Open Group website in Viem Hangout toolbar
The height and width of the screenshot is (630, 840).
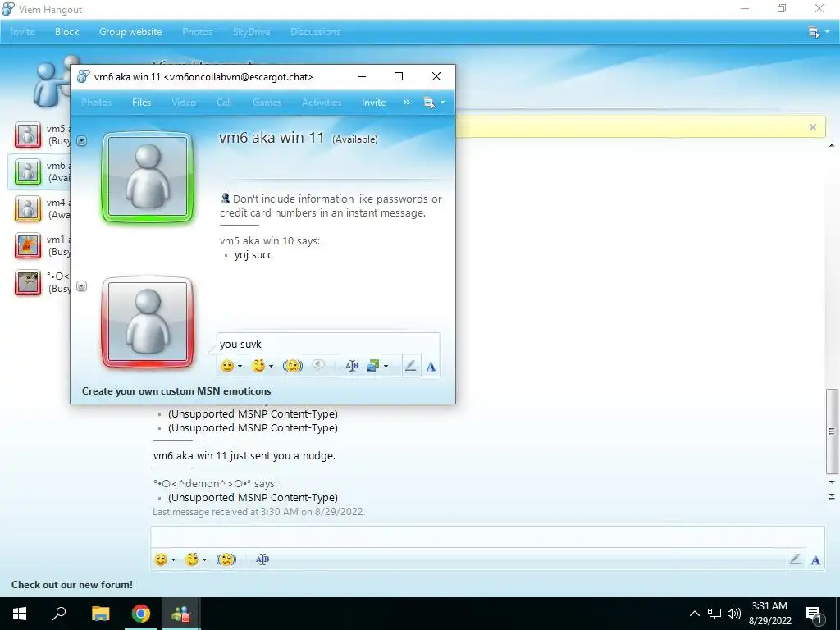(x=130, y=32)
